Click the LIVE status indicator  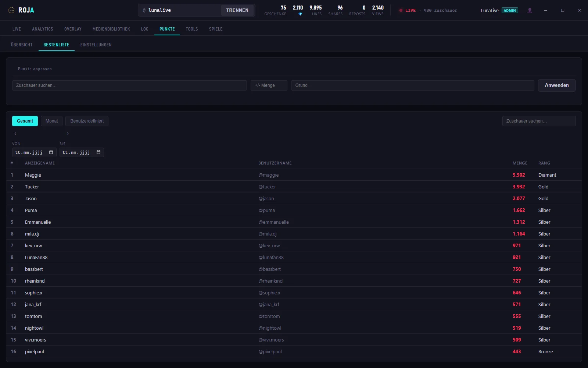pos(408,10)
